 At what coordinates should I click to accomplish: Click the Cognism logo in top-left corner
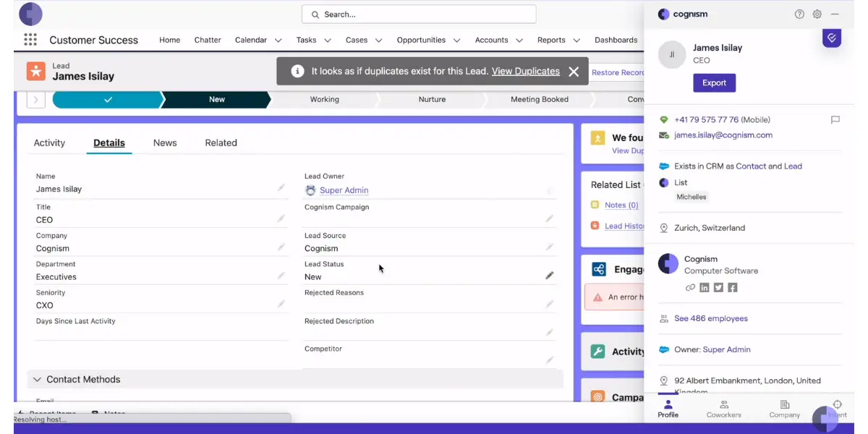pyautogui.click(x=30, y=14)
